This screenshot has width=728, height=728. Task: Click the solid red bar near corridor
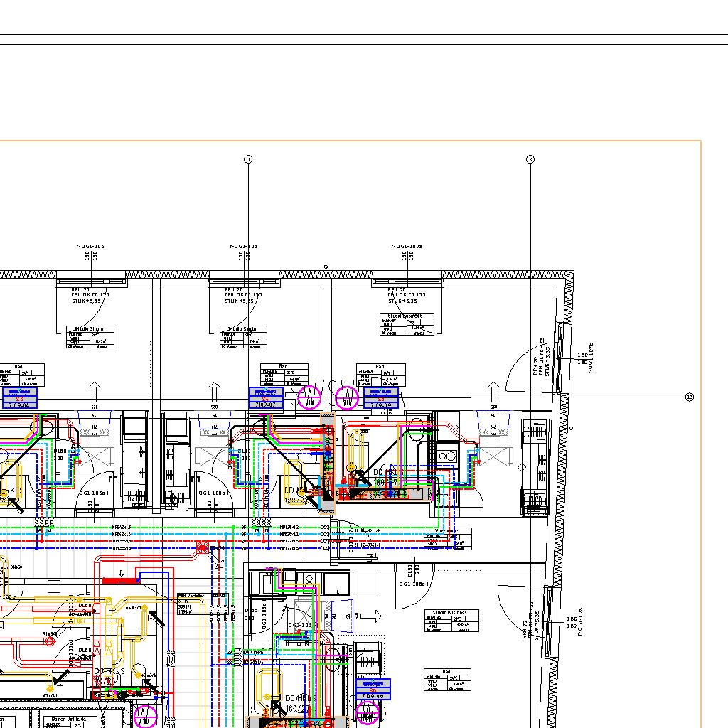coord(121,580)
